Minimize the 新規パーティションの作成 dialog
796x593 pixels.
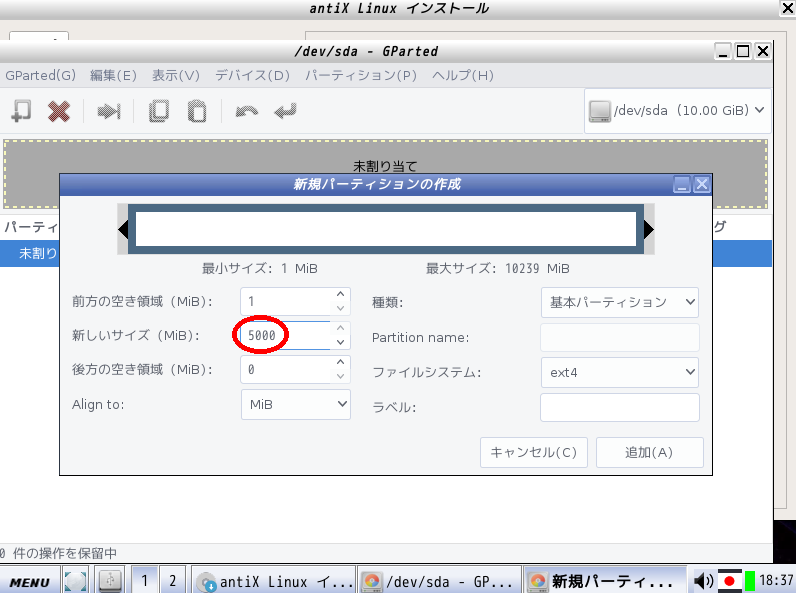[682, 184]
